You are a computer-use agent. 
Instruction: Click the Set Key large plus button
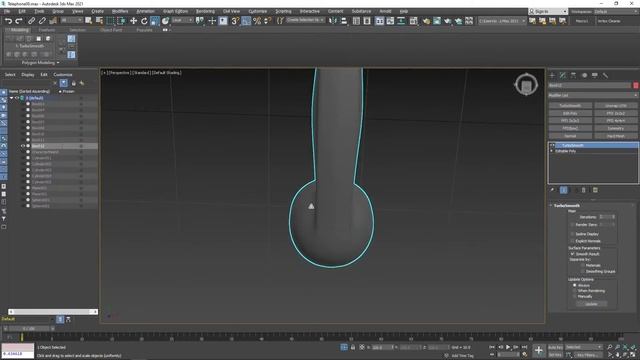click(x=539, y=350)
